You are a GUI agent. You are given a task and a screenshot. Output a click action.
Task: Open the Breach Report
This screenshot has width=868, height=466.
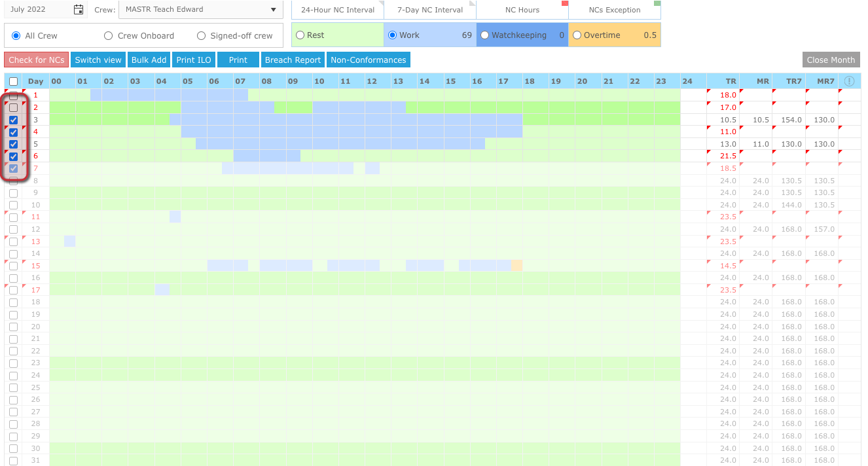point(293,60)
